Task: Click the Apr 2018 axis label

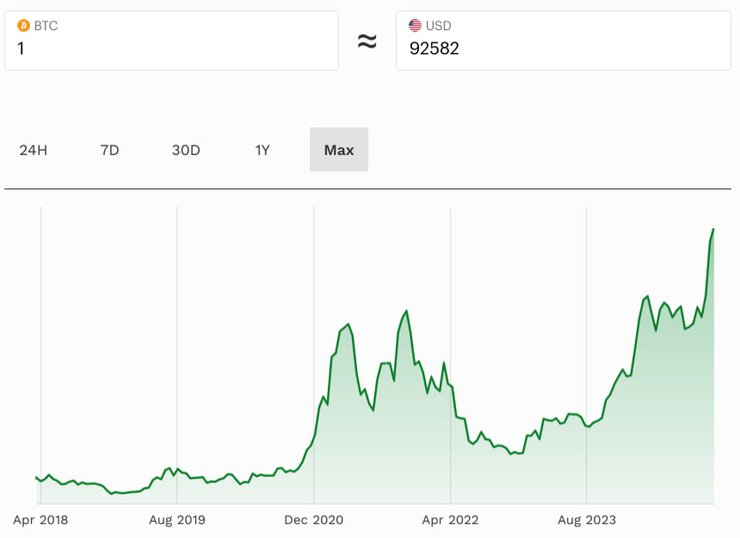Action: pos(40,520)
